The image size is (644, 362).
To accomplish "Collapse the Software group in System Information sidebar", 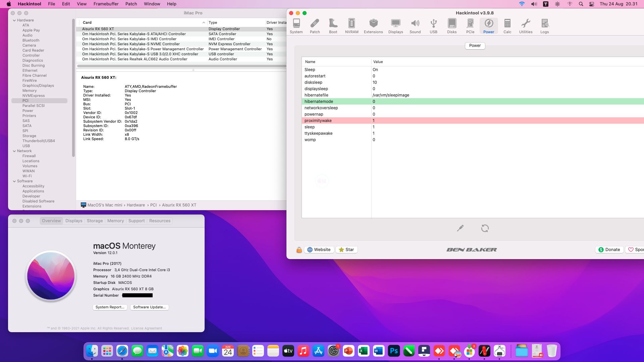I will click(14, 181).
